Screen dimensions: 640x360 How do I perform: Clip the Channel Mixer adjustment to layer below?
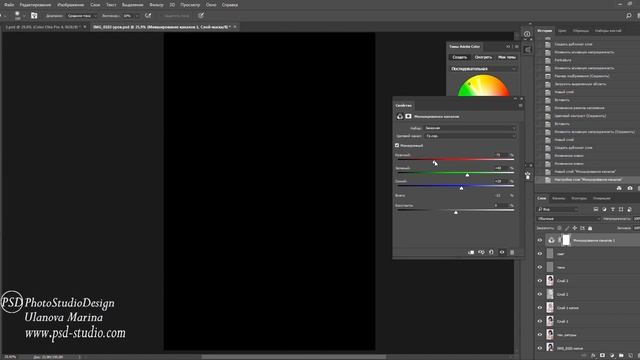[471, 252]
